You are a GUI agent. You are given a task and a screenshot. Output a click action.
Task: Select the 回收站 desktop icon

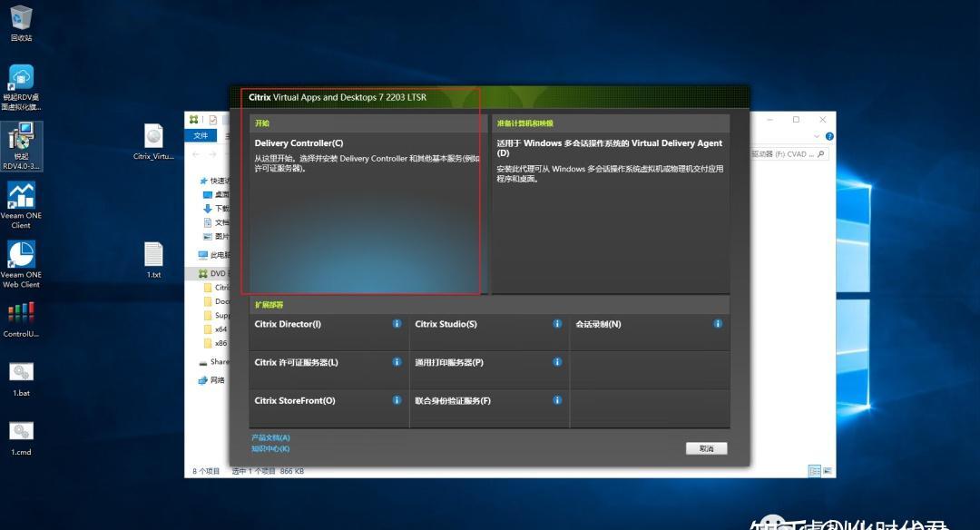point(21,23)
